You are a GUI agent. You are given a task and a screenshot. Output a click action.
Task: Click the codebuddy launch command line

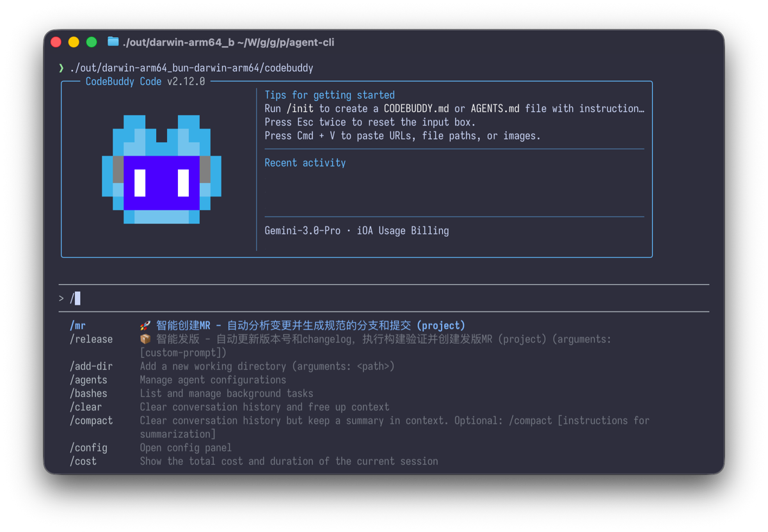(x=191, y=68)
